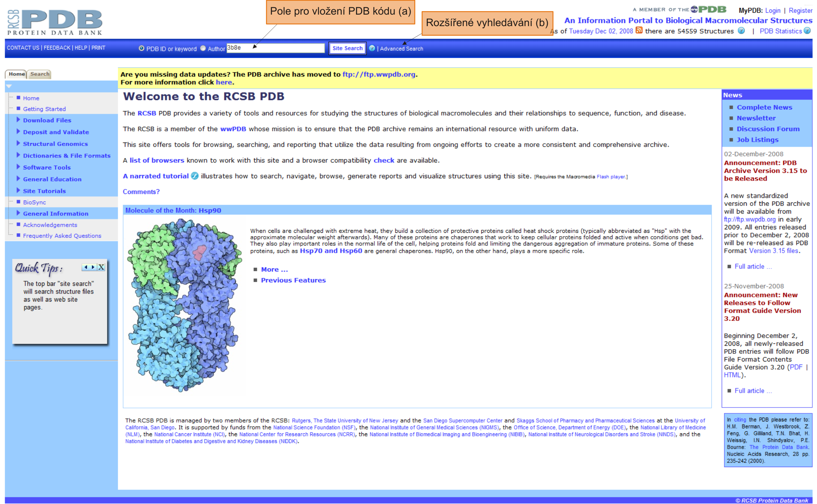This screenshot has width=817, height=504.
Task: Open HELP in top bar
Action: point(81,48)
